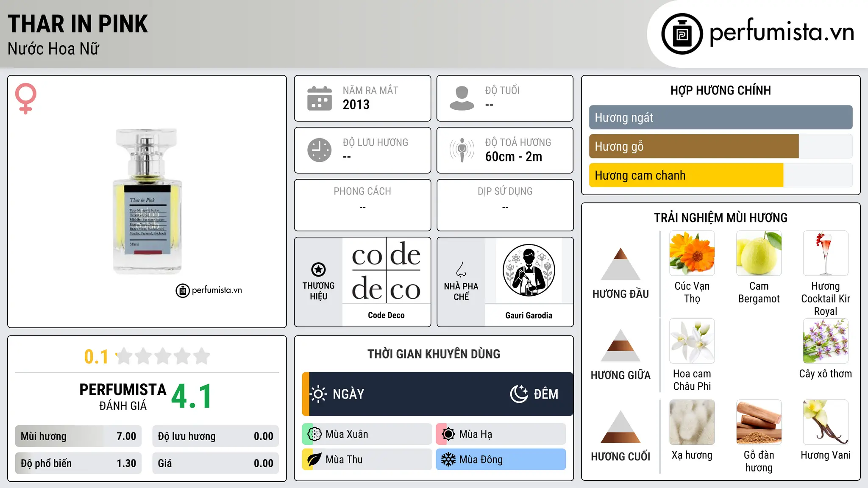Select the Mùa Thu season tile
The height and width of the screenshot is (488, 868).
tap(367, 460)
